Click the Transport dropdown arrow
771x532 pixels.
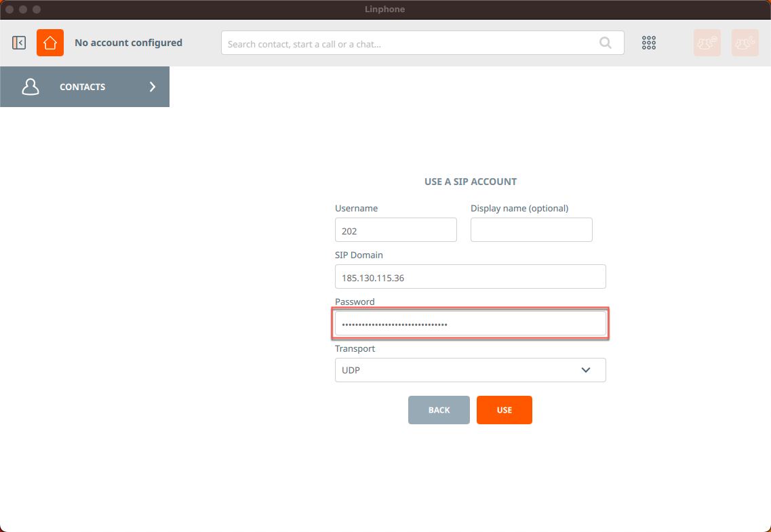click(586, 370)
